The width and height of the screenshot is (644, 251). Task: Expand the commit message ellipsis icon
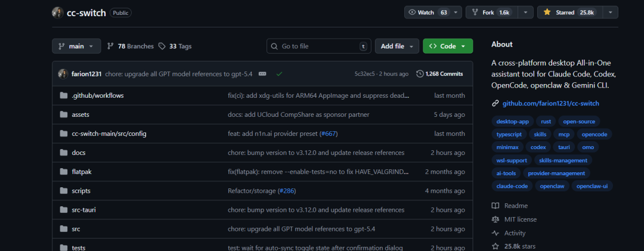point(262,74)
